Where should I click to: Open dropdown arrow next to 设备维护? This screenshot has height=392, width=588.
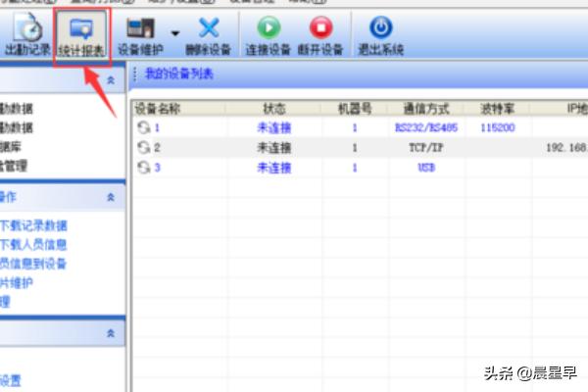pos(174,32)
